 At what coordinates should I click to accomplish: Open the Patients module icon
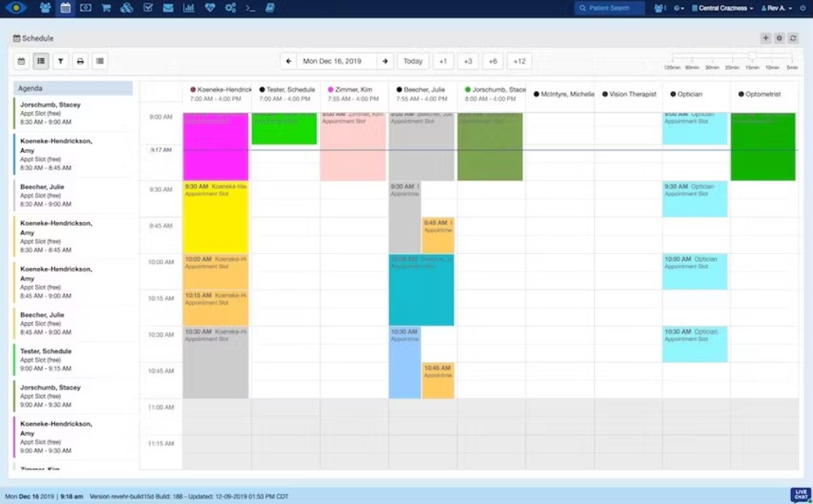[x=45, y=8]
